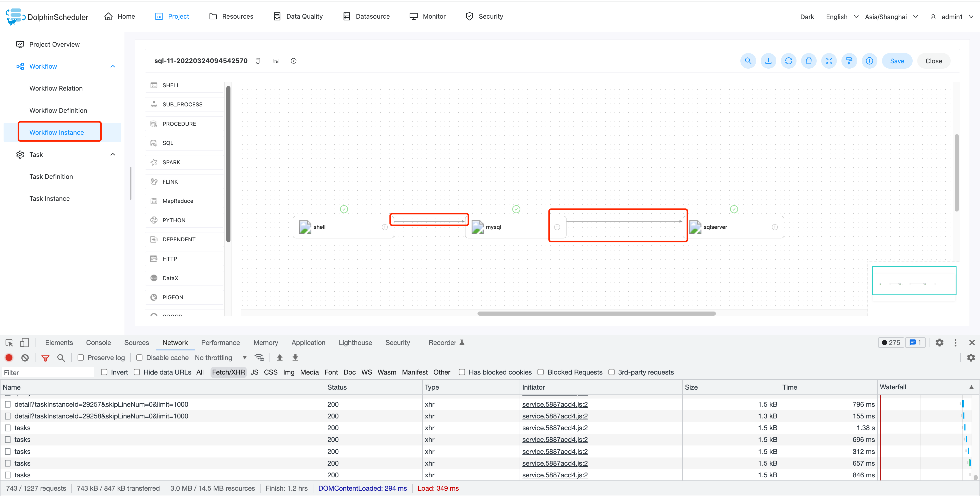The height and width of the screenshot is (496, 980).
Task: Collapse the Workflow sidebar menu
Action: (x=113, y=66)
